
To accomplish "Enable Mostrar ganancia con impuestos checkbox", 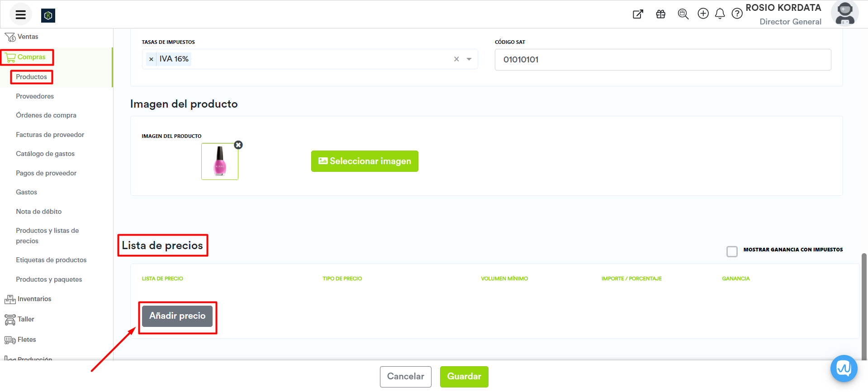I will pyautogui.click(x=731, y=251).
